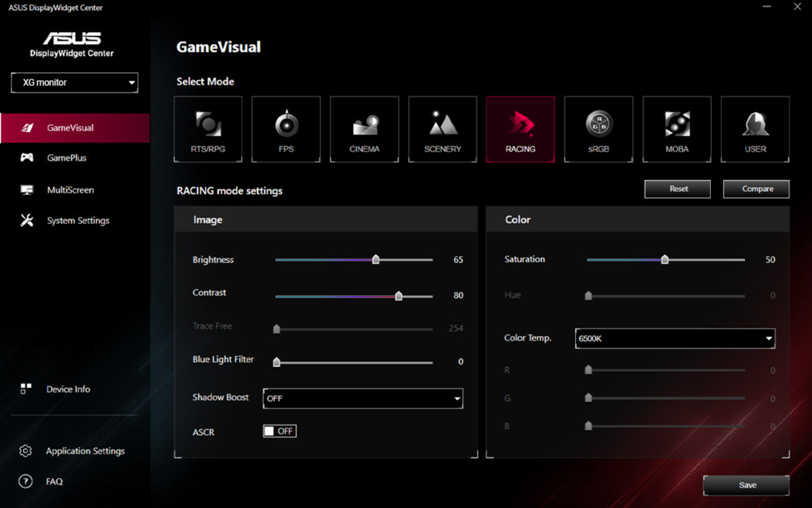
Task: Go to the MultiScreen section
Action: [70, 190]
